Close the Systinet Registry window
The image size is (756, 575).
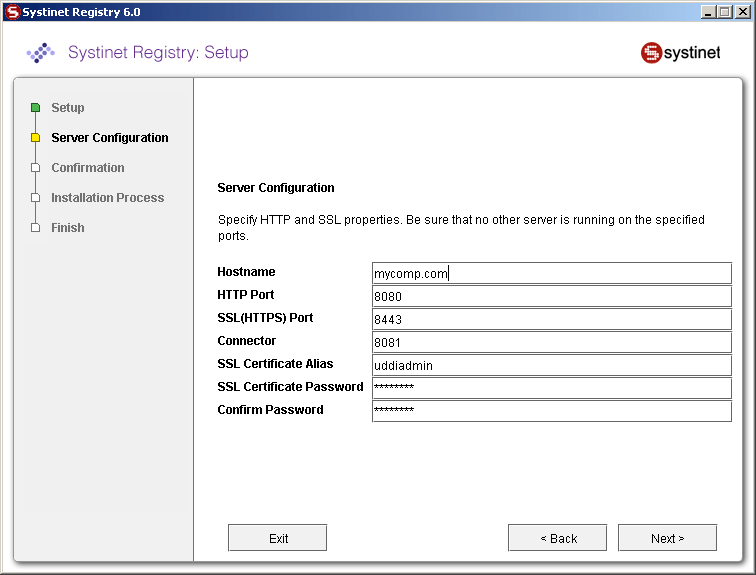click(x=742, y=12)
